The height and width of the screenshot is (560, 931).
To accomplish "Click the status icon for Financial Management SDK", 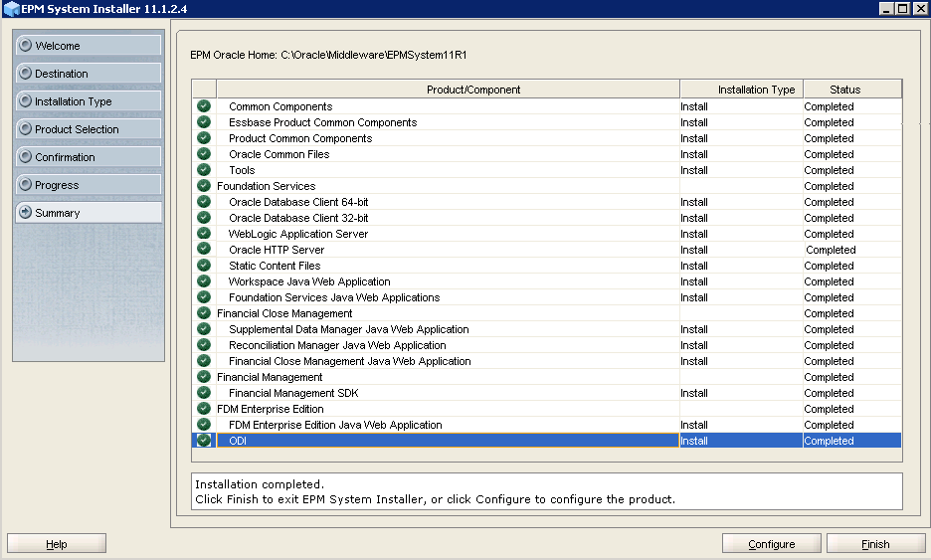I will coord(204,393).
